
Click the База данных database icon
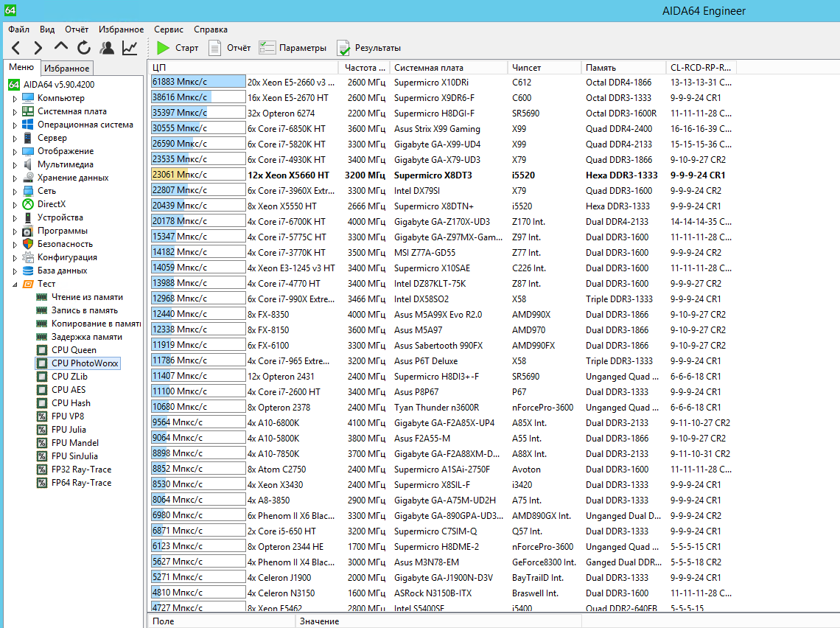click(28, 271)
